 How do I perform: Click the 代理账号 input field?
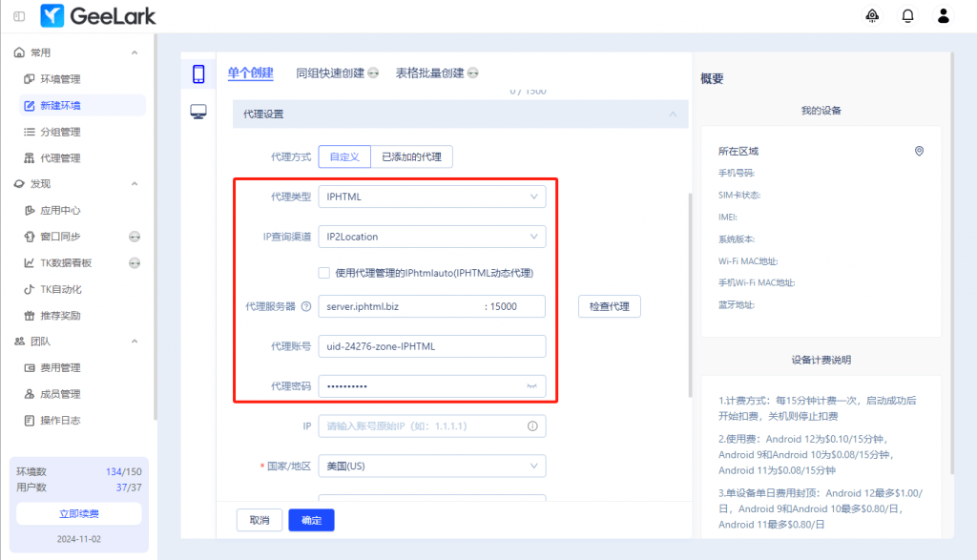point(431,346)
